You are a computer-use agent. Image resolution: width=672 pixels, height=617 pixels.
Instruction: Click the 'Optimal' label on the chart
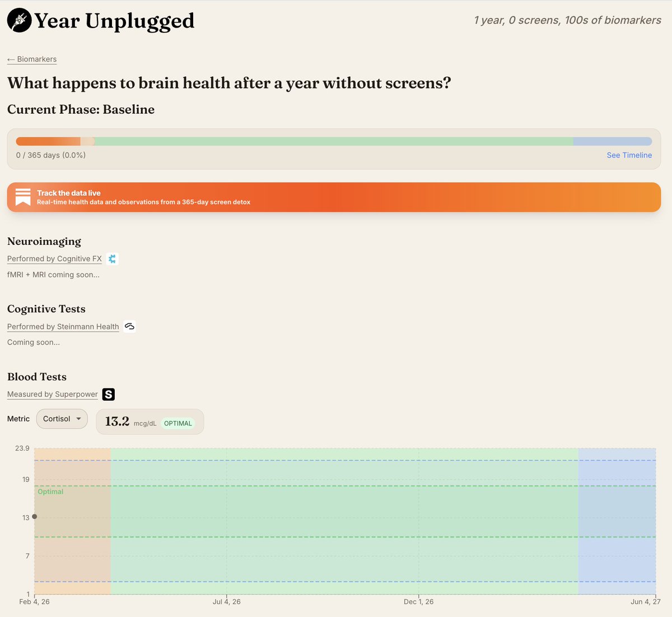click(50, 491)
